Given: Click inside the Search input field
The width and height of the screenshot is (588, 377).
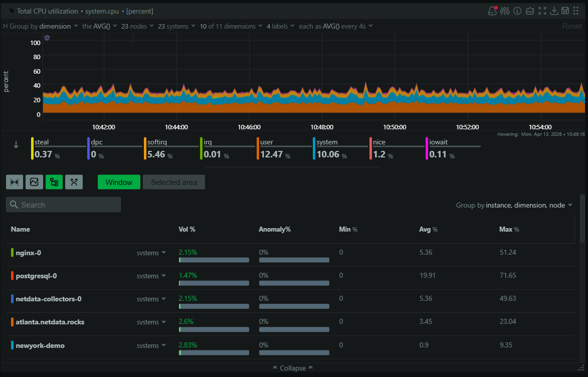Looking at the screenshot, I should [x=63, y=205].
